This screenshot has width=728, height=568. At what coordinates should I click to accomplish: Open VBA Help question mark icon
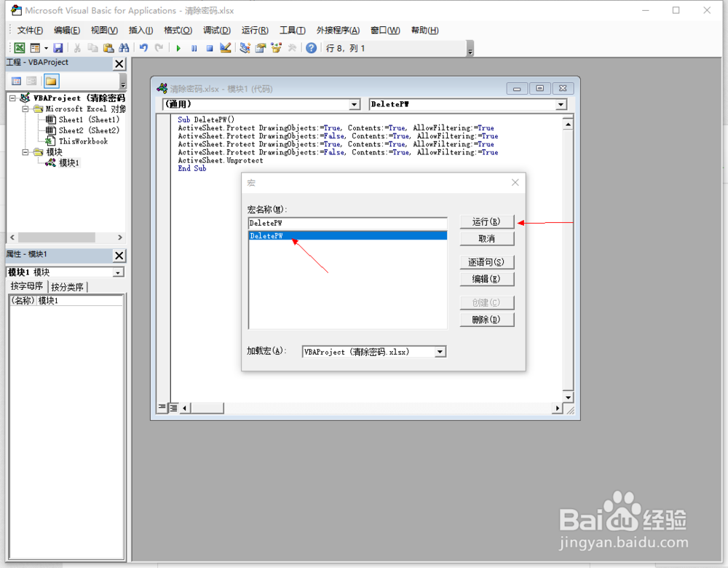(312, 48)
